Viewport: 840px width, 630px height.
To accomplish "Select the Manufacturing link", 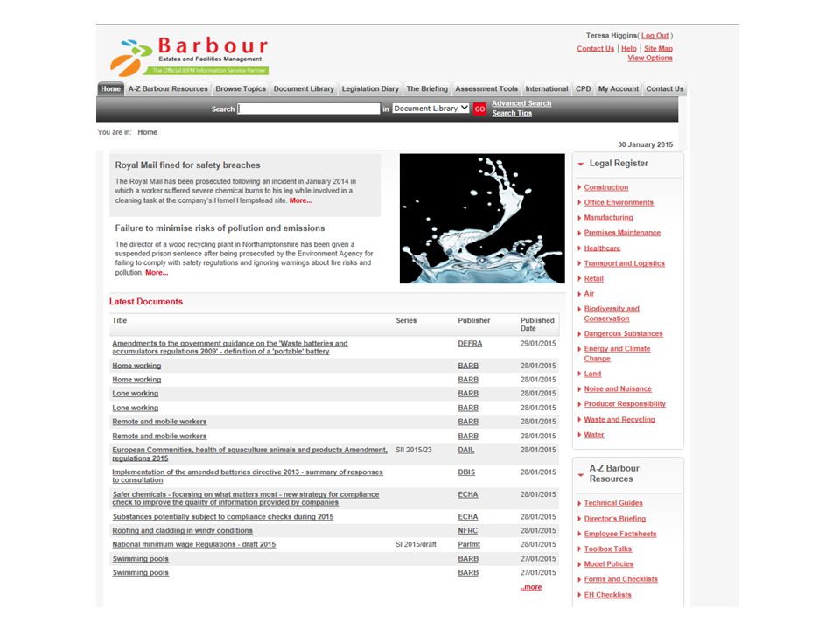I will (609, 218).
